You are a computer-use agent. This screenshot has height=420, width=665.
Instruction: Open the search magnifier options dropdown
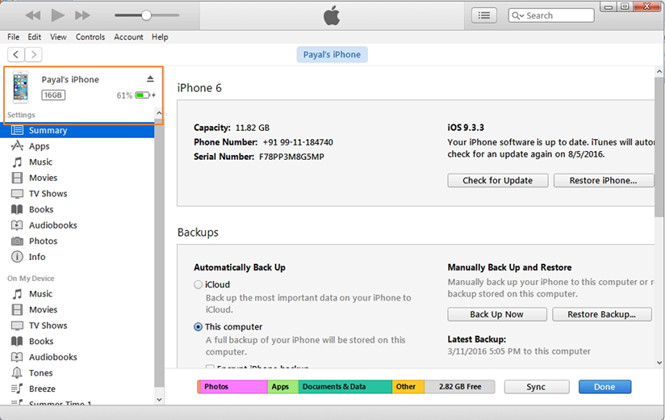point(517,16)
